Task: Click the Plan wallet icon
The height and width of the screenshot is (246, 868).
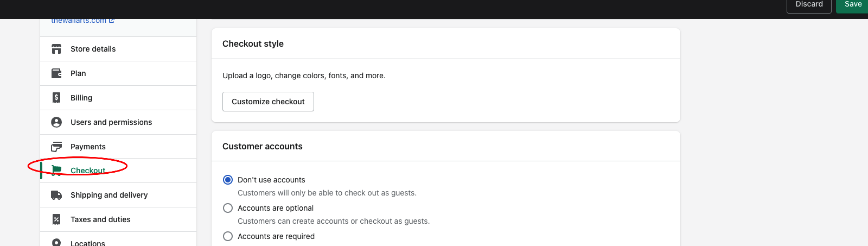Action: click(x=56, y=73)
